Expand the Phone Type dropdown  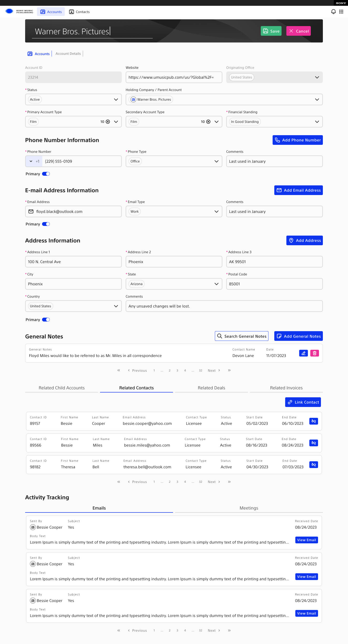tap(217, 161)
